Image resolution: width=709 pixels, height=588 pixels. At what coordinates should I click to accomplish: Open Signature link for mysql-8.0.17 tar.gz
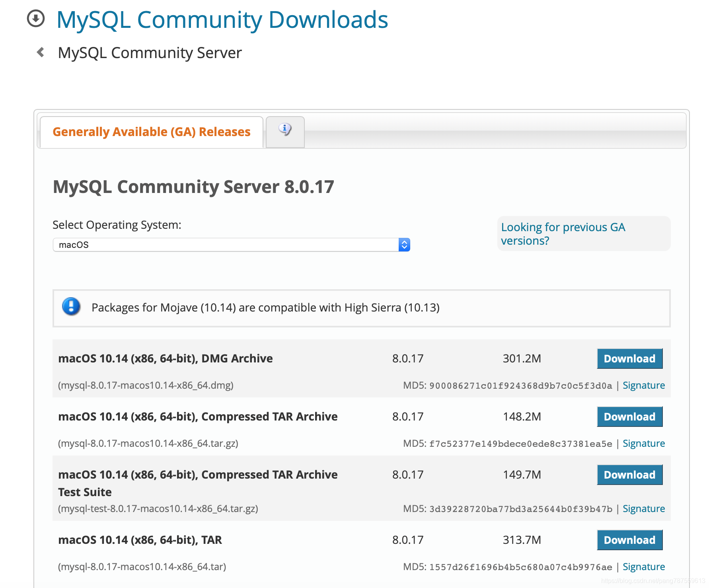pos(643,443)
